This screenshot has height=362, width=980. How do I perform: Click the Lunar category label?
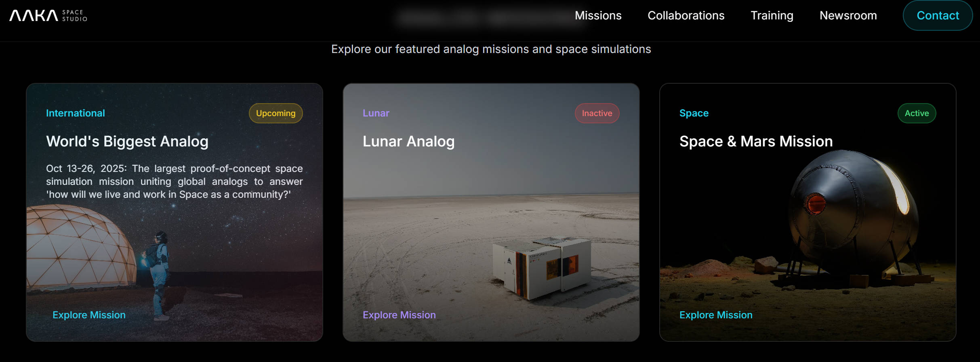pyautogui.click(x=376, y=113)
